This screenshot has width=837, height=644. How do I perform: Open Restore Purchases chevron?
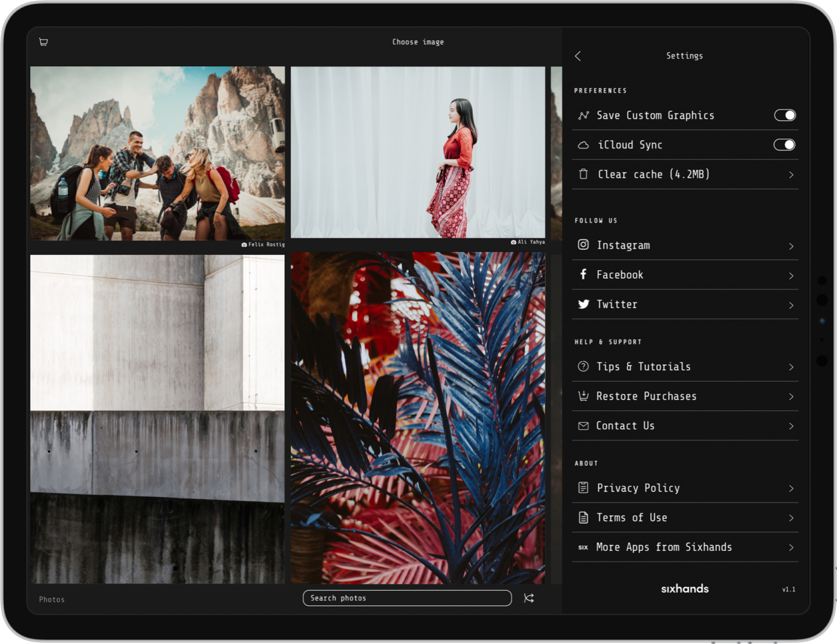[791, 396]
